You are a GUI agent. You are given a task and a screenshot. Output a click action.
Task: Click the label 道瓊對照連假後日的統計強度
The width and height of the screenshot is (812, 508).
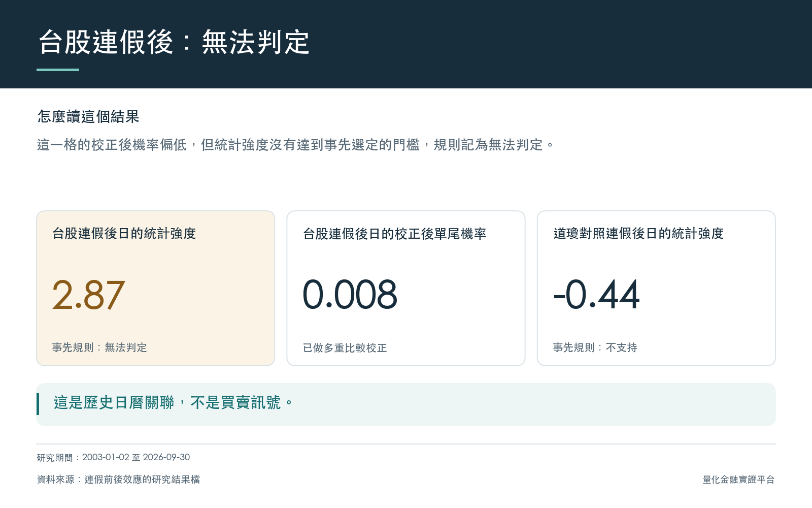coord(638,234)
